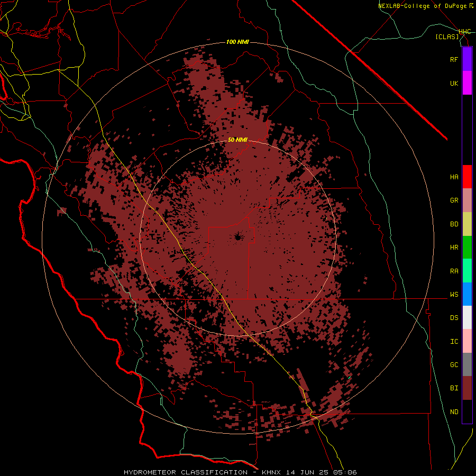Click the UK magenta legend swatch
This screenshot has height=476, width=476.
(x=467, y=83)
